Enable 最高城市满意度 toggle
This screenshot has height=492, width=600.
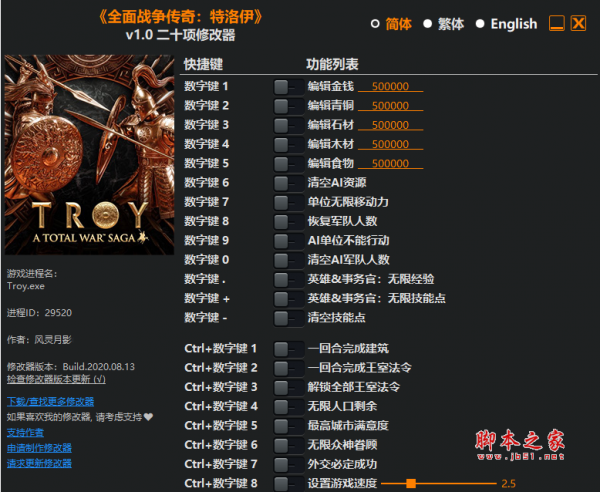point(289,426)
